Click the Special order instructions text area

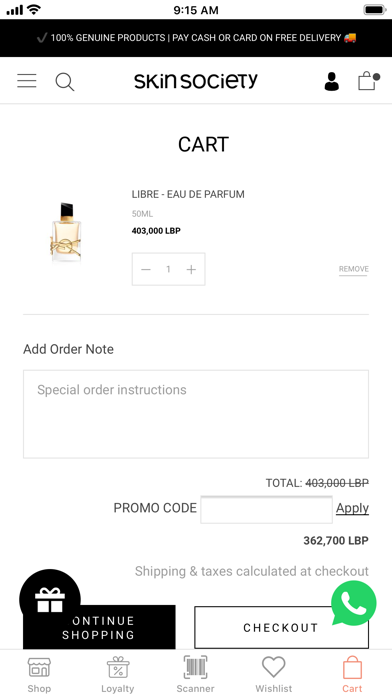(x=196, y=414)
